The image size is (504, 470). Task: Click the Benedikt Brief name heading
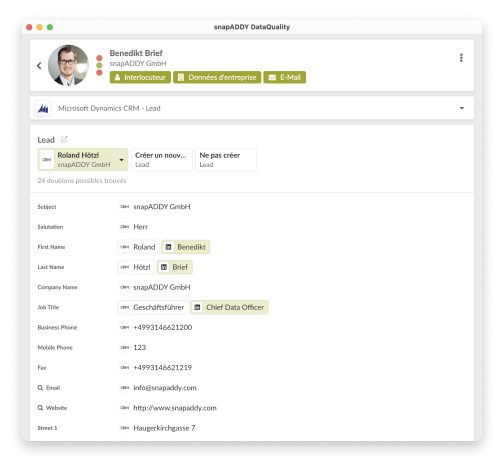[x=136, y=53]
